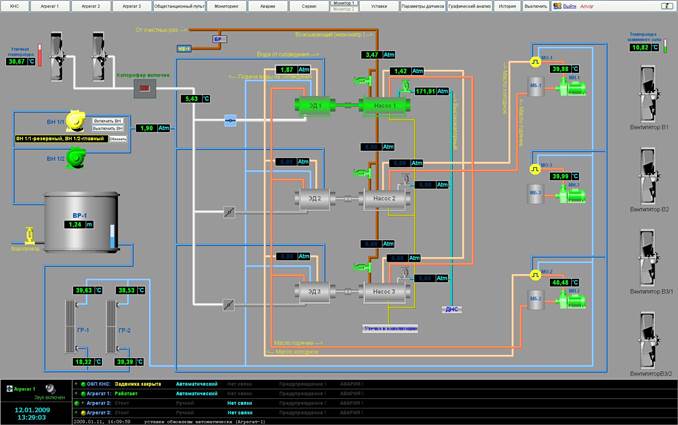Select the grey ЭД 2 motor icon
Viewport: 678px width, 425px height.
[313, 198]
